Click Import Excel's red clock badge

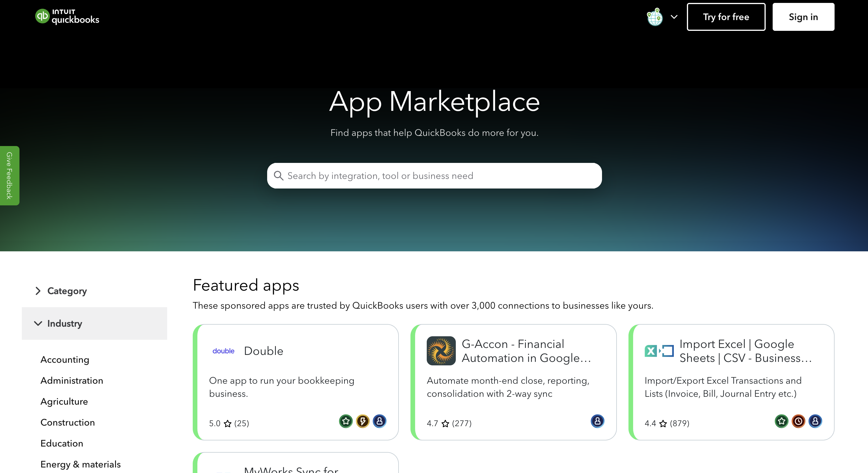[x=798, y=421]
